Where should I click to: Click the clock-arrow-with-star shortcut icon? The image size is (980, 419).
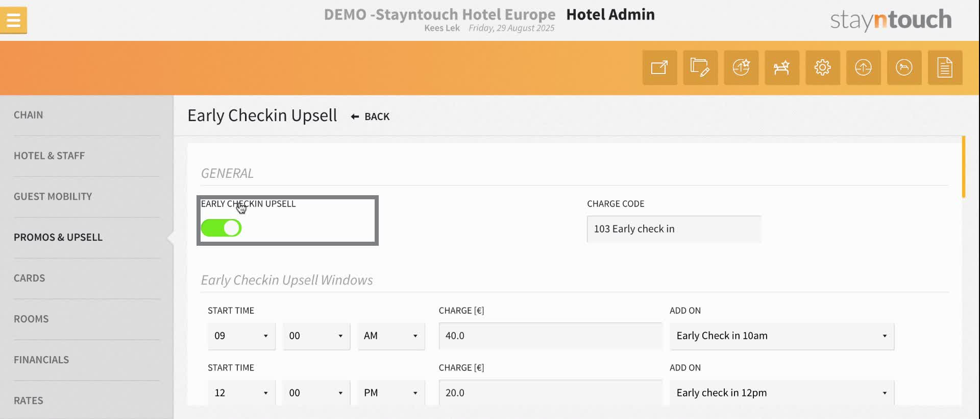[741, 67]
